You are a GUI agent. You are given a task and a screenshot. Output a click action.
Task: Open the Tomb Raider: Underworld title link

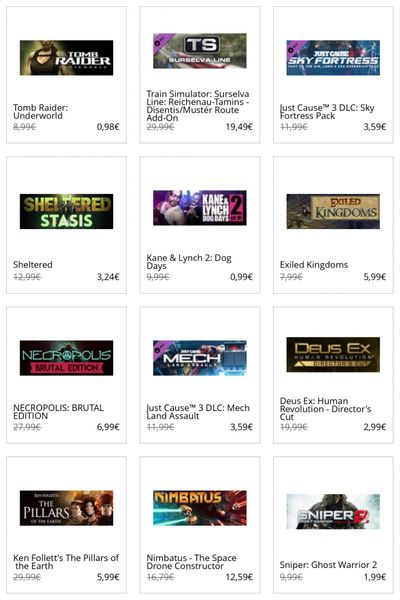[x=41, y=111]
